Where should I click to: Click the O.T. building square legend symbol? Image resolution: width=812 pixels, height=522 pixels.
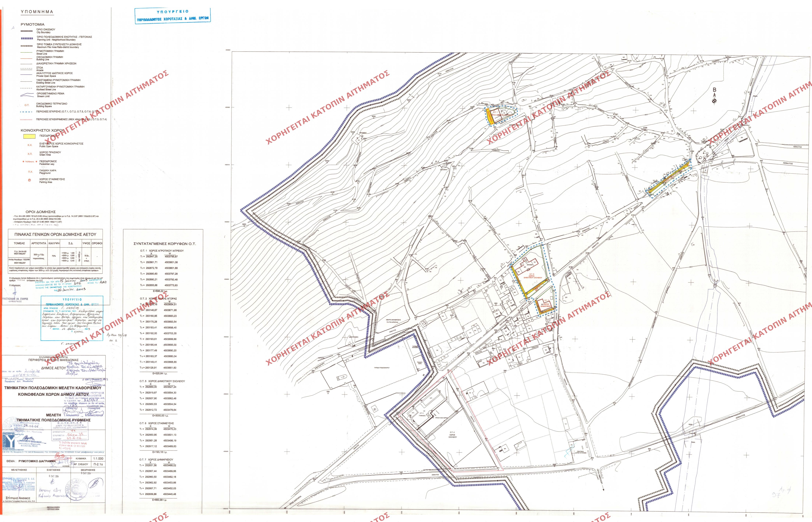click(27, 105)
